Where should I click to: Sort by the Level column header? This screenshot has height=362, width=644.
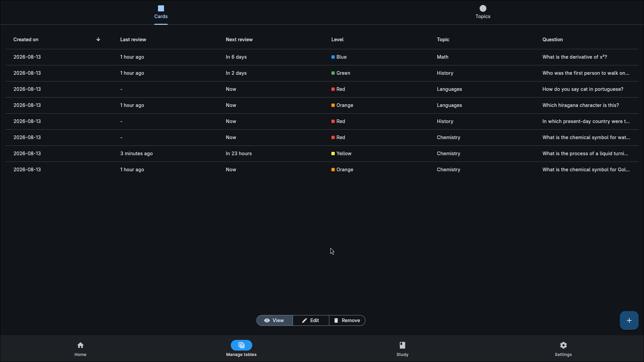click(x=337, y=40)
